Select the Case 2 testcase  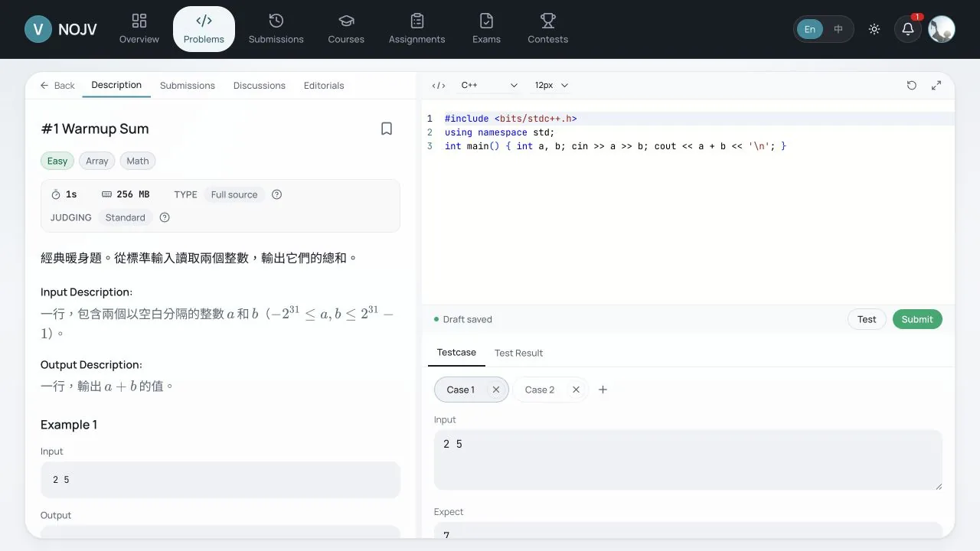tap(540, 390)
